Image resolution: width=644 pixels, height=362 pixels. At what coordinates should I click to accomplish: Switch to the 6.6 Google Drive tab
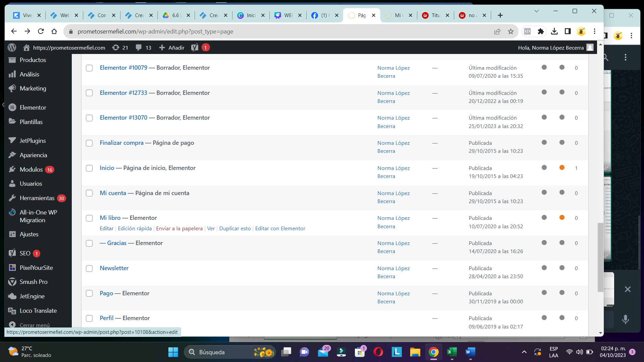pyautogui.click(x=176, y=15)
